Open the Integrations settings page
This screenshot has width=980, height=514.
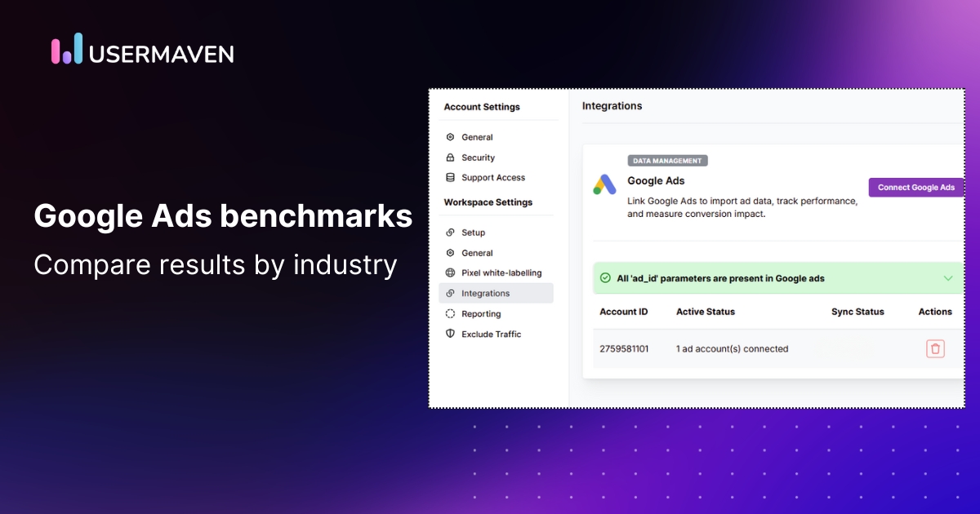pyautogui.click(x=485, y=293)
